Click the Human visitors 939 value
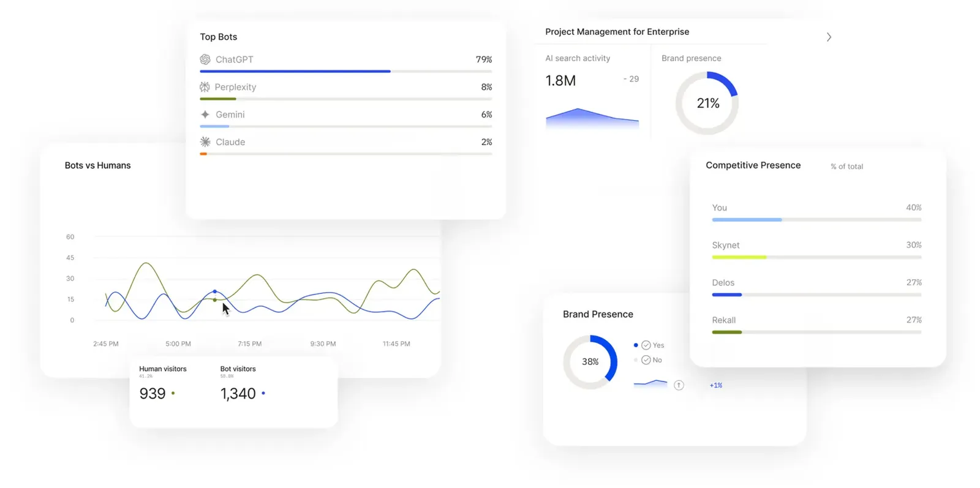The height and width of the screenshot is (488, 980). [x=153, y=394]
